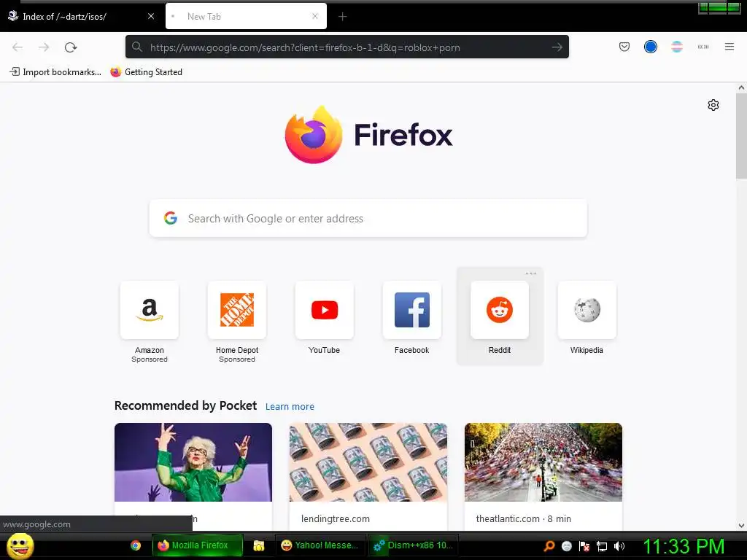Open the rolled money lendingtree story image
Viewport: 747px width, 560px height.
pyautogui.click(x=368, y=462)
